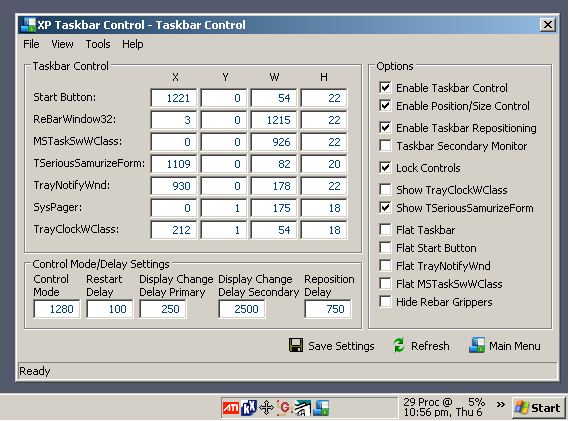Image resolution: width=569 pixels, height=421 pixels.
Task: Check Taskbar Secondary Monitor option
Action: pyautogui.click(x=385, y=146)
